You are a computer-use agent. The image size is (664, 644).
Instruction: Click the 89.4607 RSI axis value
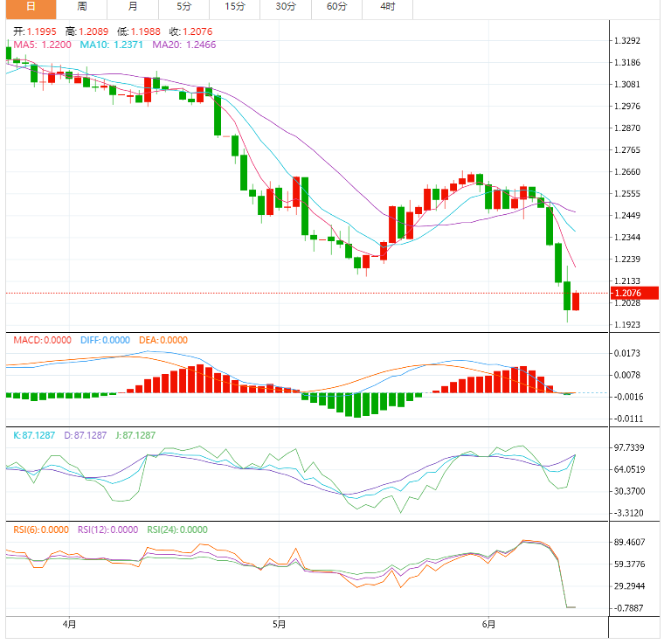tap(629, 543)
